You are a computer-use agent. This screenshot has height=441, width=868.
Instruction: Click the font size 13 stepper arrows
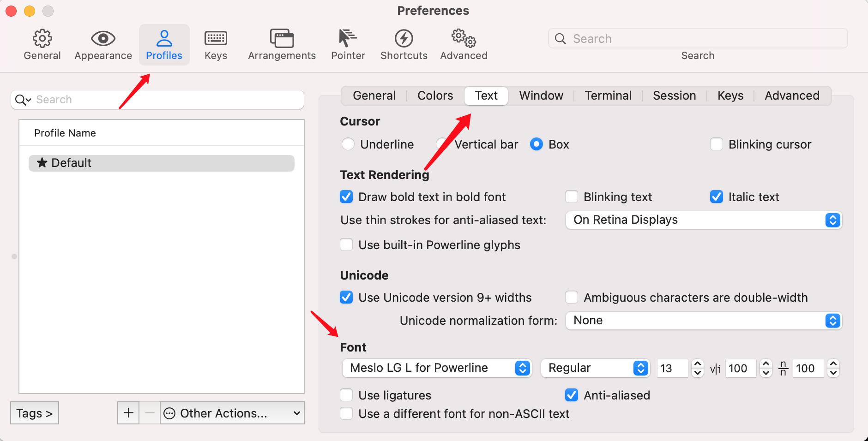point(698,368)
